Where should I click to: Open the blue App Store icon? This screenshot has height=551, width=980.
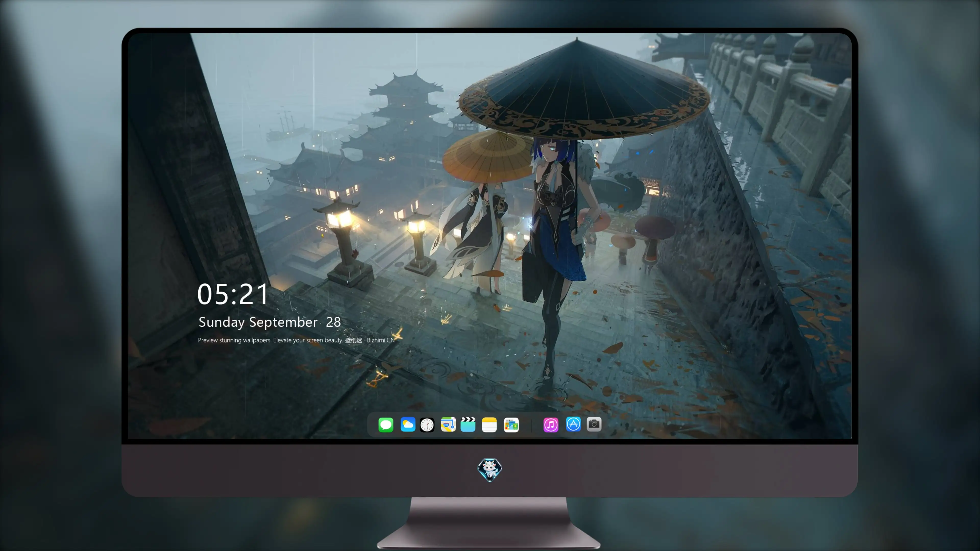click(x=573, y=424)
